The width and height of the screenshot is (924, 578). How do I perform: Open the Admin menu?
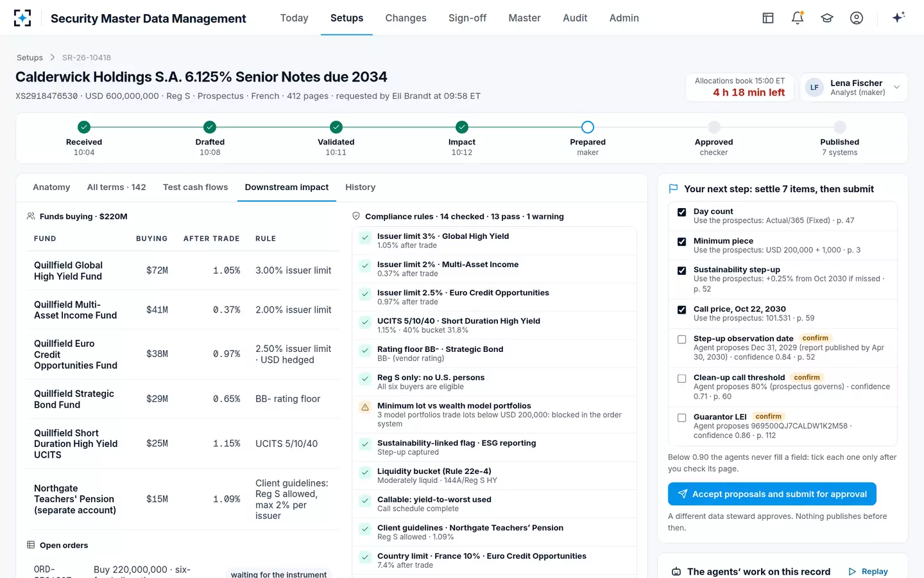[x=624, y=18]
